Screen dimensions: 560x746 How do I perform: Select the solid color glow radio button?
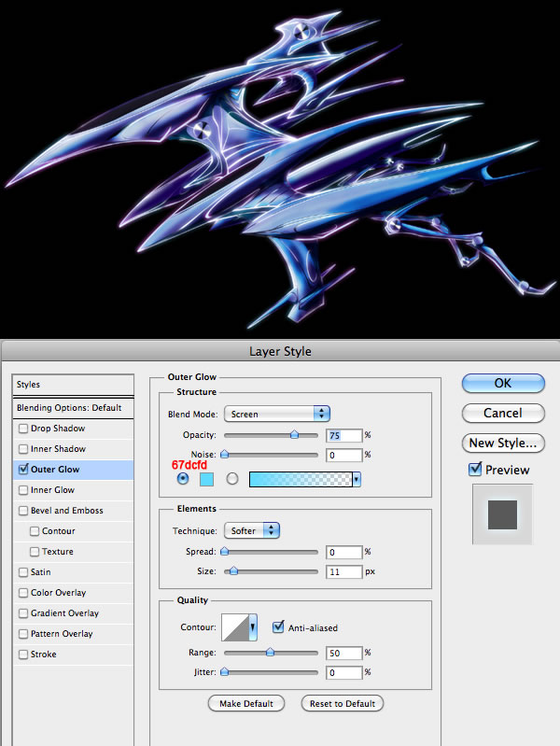[x=183, y=478]
